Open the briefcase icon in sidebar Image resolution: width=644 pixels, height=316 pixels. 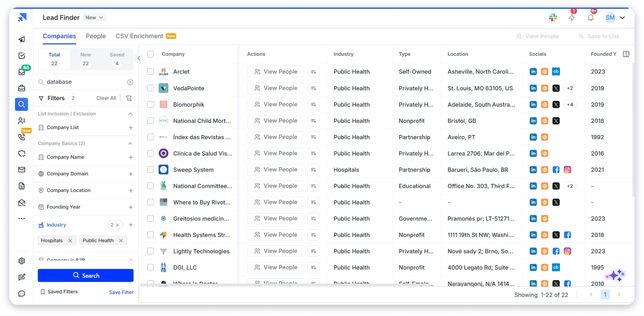(22, 88)
